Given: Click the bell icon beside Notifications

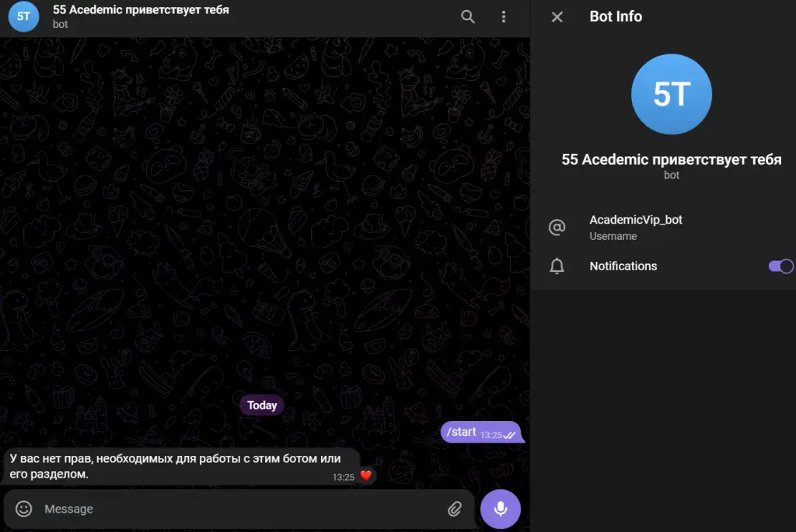Looking at the screenshot, I should 557,266.
